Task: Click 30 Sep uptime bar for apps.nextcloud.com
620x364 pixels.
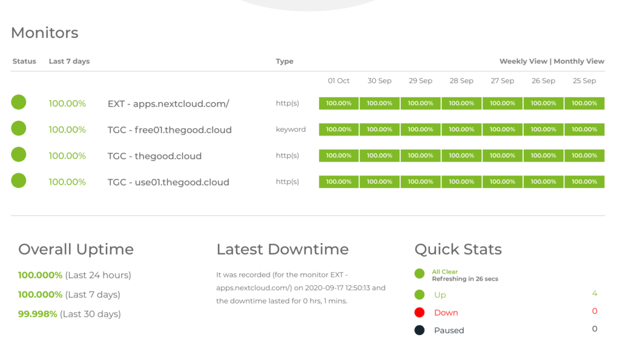Action: pyautogui.click(x=380, y=103)
